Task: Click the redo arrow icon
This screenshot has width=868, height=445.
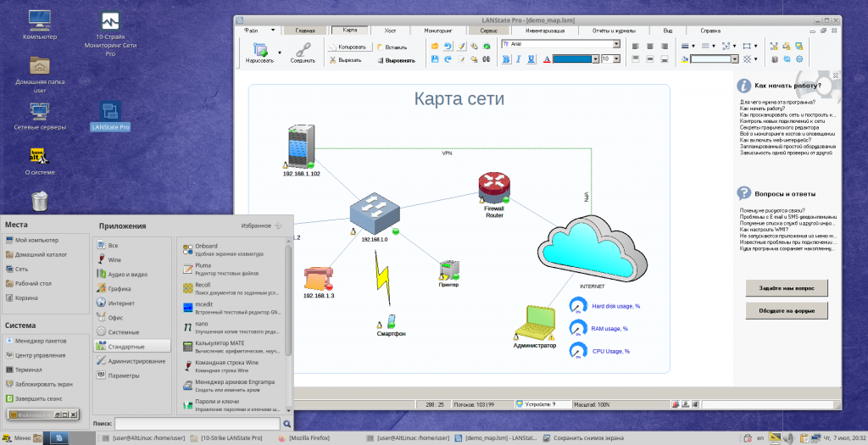Action: (x=448, y=59)
